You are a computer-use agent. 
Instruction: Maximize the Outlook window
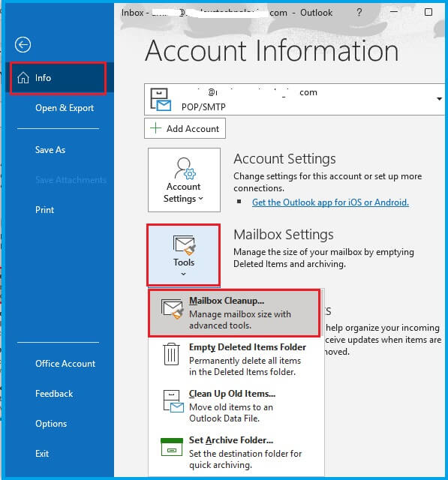tap(428, 12)
